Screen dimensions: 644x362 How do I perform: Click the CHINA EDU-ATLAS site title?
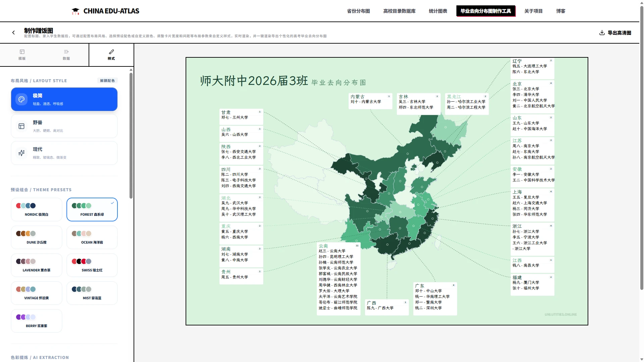coord(111,11)
